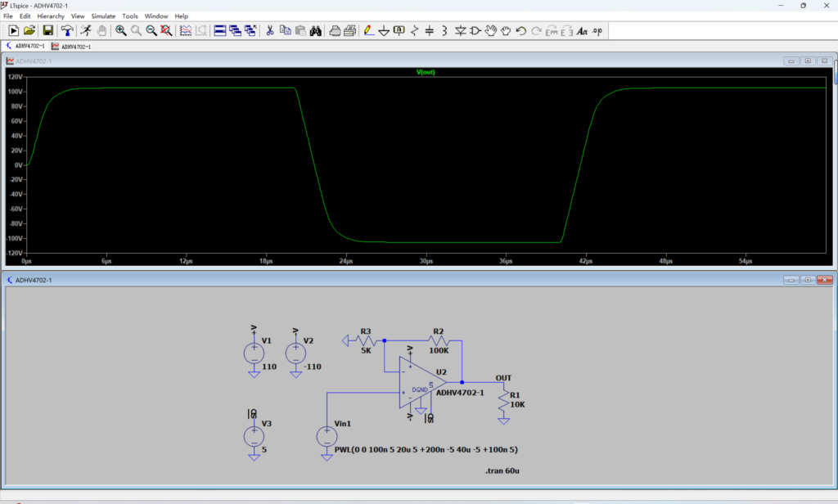
Task: Tile windows horizontally with the toolbar icon
Action: point(219,31)
